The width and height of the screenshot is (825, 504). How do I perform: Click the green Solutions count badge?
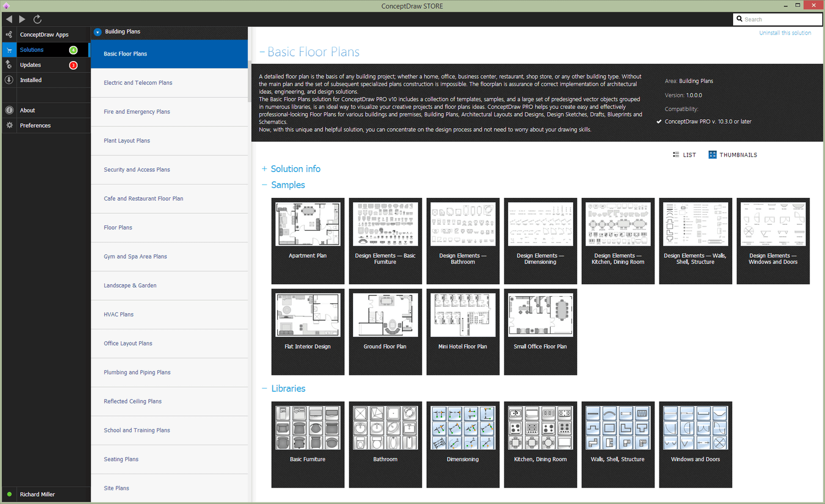pyautogui.click(x=73, y=50)
